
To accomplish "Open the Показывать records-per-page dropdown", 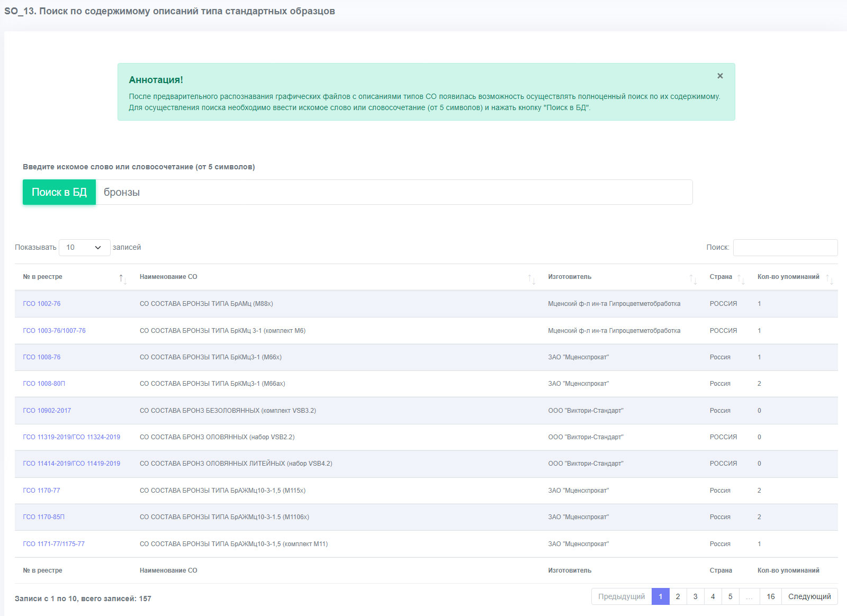I will pos(85,247).
